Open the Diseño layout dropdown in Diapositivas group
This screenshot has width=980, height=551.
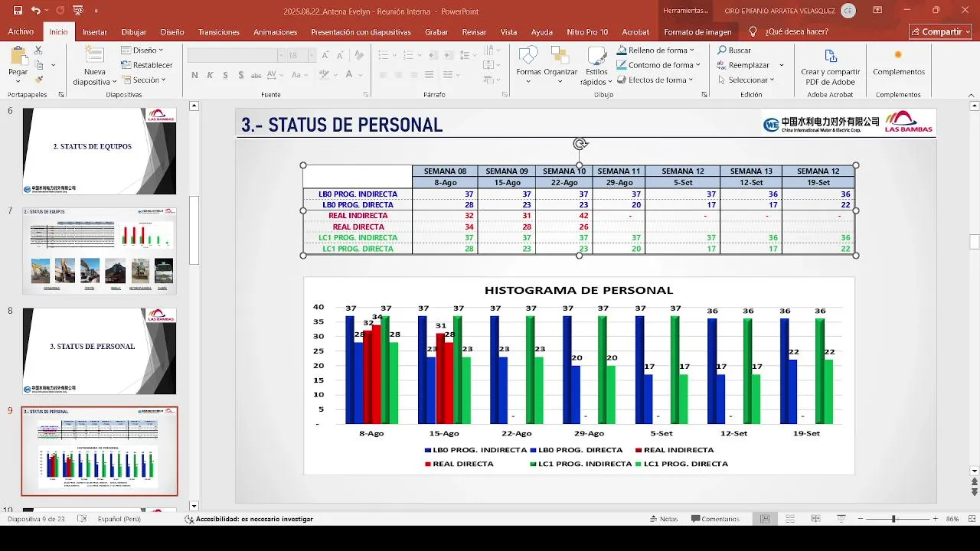(142, 51)
